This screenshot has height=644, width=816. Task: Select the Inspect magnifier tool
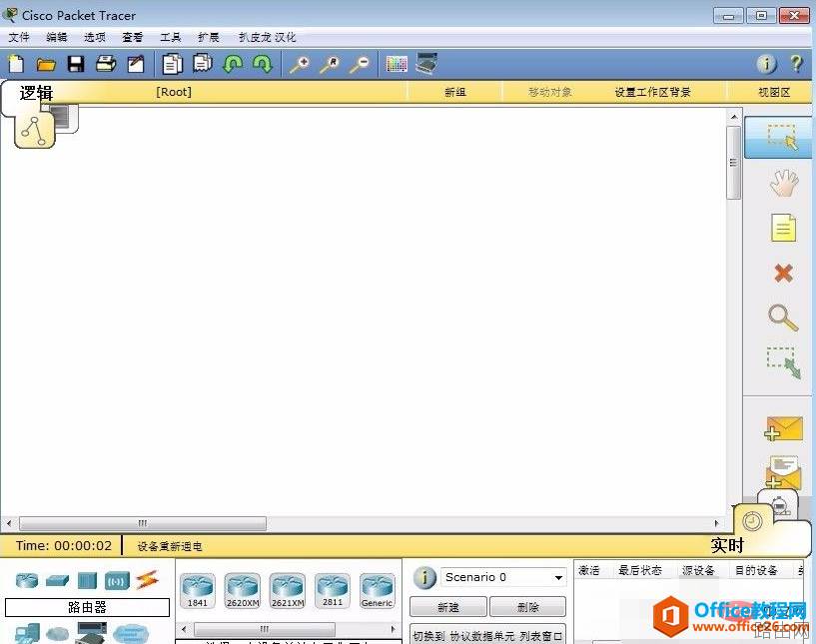(x=783, y=318)
